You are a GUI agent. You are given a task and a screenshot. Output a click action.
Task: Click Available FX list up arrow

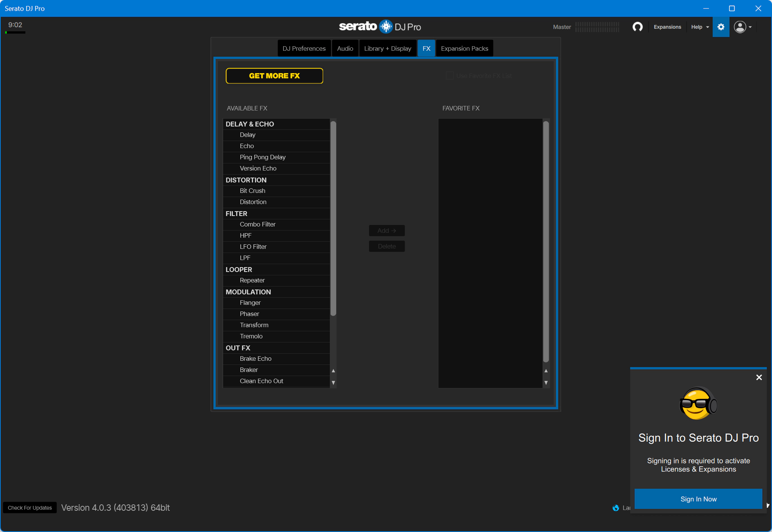tap(333, 371)
